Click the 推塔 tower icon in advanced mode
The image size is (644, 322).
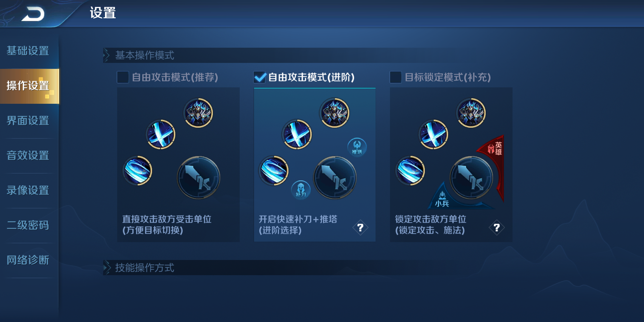tap(357, 147)
